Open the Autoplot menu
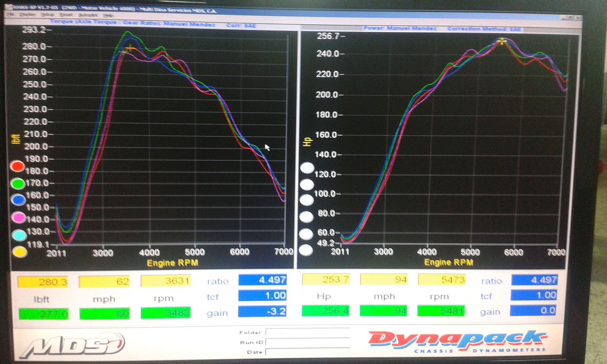The height and width of the screenshot is (364, 607). tap(88, 15)
